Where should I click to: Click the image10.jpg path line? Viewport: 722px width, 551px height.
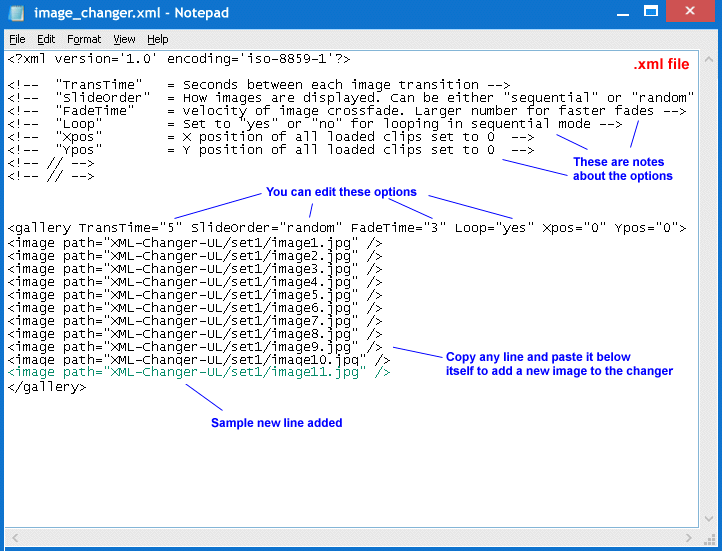pos(199,360)
